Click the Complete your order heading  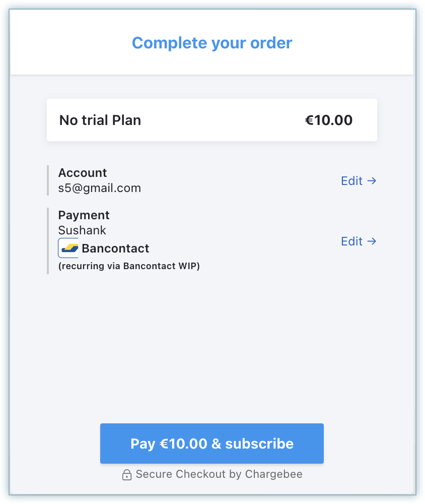[x=212, y=43]
